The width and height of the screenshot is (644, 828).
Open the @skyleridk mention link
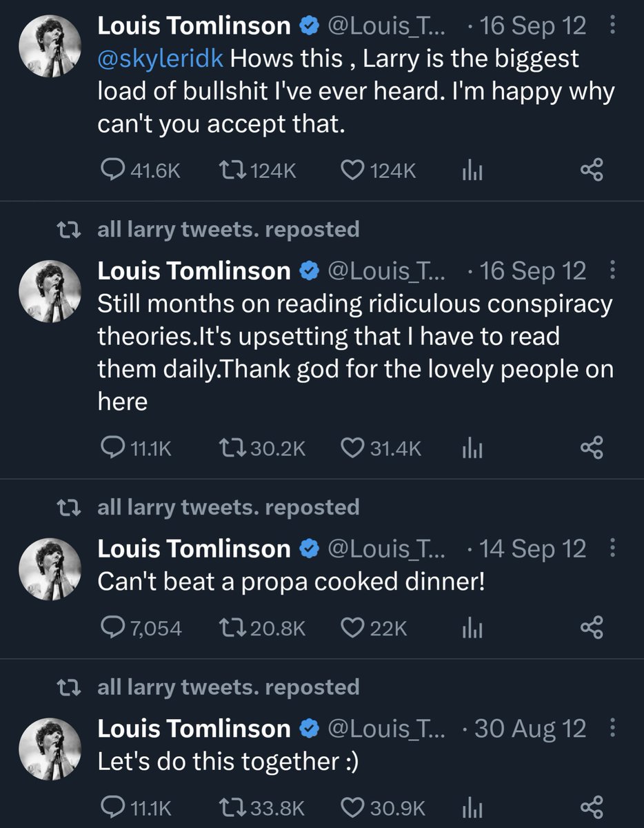[x=161, y=59]
